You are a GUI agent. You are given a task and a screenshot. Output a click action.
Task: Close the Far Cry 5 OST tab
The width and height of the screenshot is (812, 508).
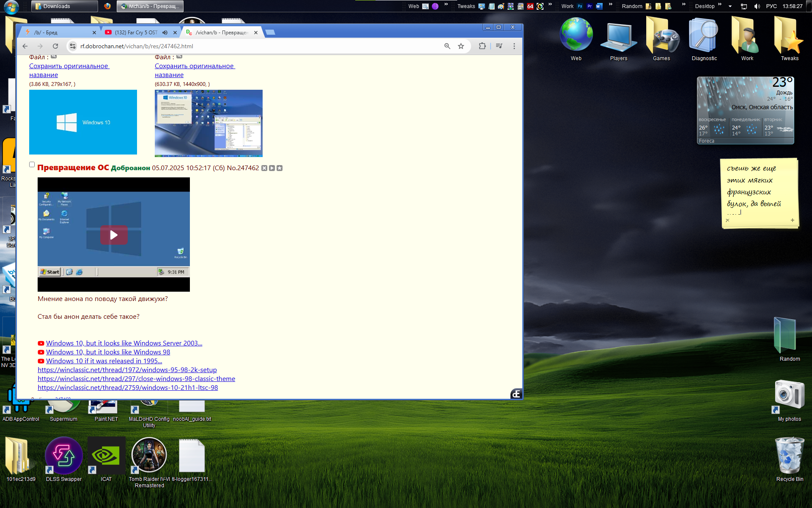pyautogui.click(x=175, y=33)
